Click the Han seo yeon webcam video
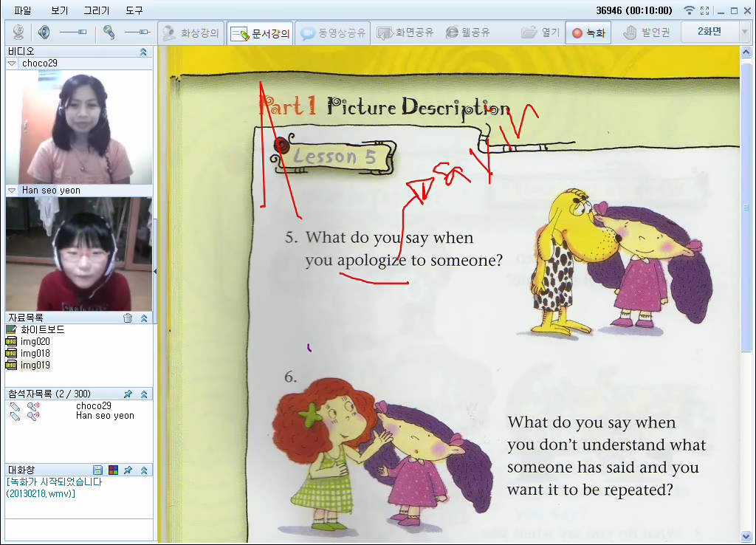 pos(79,254)
